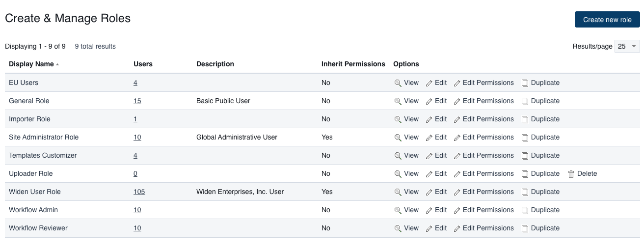This screenshot has height=251, width=644.
Task: Click Edit pencil icon for General Role
Action: (x=429, y=101)
